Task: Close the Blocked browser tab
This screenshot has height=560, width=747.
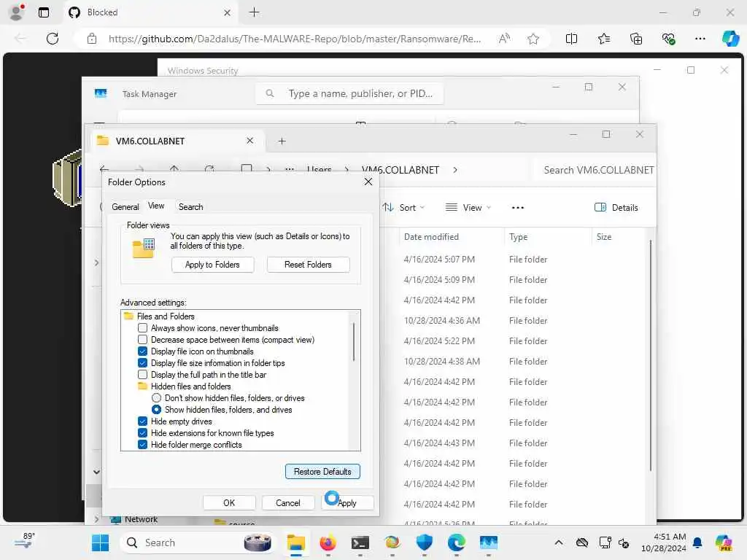Action: coord(228,13)
